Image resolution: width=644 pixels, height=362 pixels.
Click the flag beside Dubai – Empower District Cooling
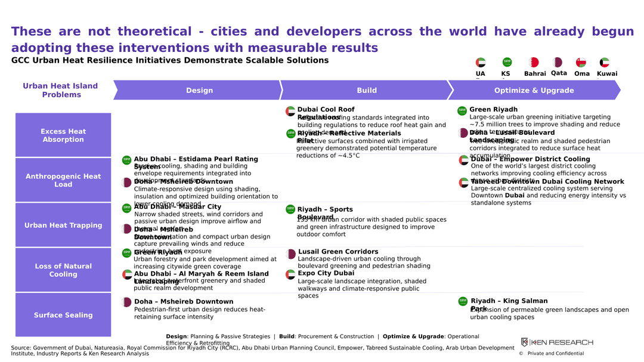(x=464, y=160)
